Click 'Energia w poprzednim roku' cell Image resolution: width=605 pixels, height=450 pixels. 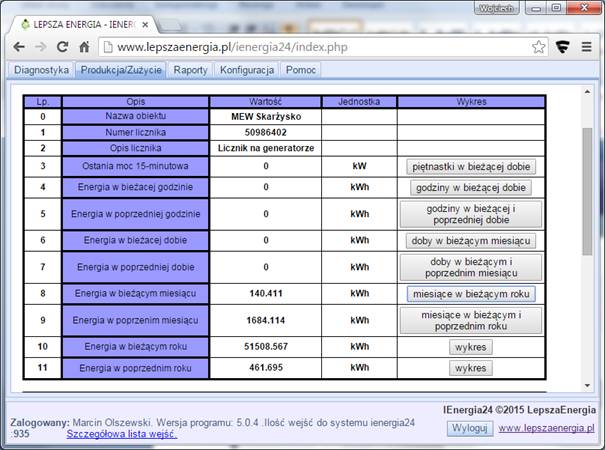[x=135, y=368]
